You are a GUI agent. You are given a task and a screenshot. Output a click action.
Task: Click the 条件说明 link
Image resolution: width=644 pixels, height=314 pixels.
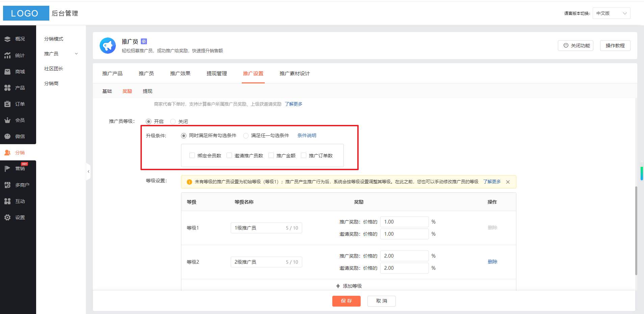pos(307,135)
